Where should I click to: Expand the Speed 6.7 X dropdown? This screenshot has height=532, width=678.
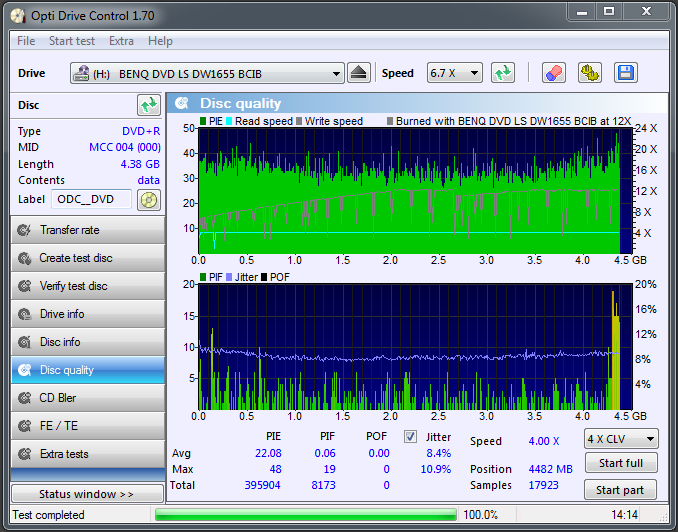click(474, 73)
